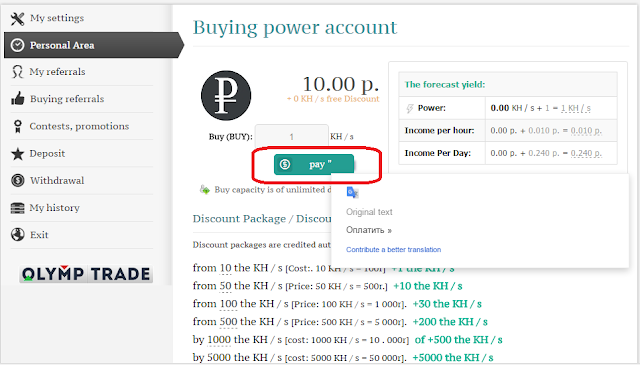The height and width of the screenshot is (365, 640).
Task: Click the medal icon beside Contests, promotions
Action: pyautogui.click(x=18, y=126)
